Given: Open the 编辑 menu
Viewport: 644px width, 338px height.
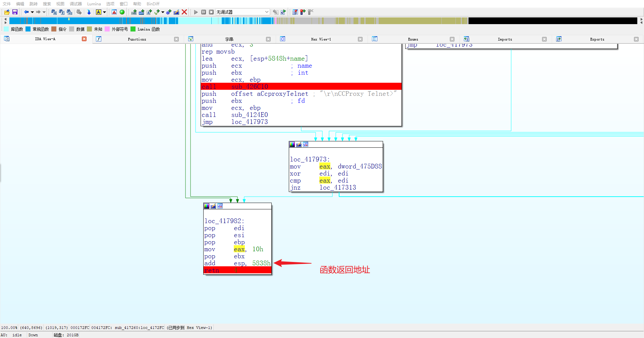Looking at the screenshot, I should 20,4.
